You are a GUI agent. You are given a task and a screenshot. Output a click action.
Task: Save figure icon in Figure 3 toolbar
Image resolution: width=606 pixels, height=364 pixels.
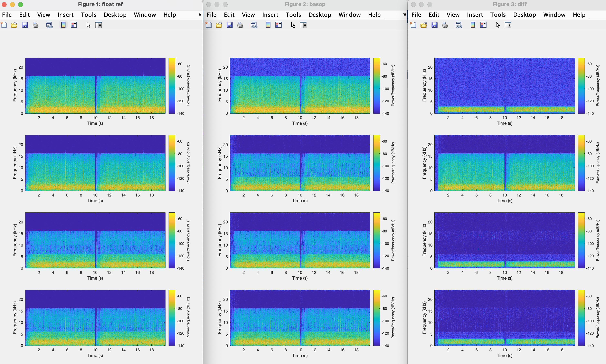pyautogui.click(x=434, y=25)
